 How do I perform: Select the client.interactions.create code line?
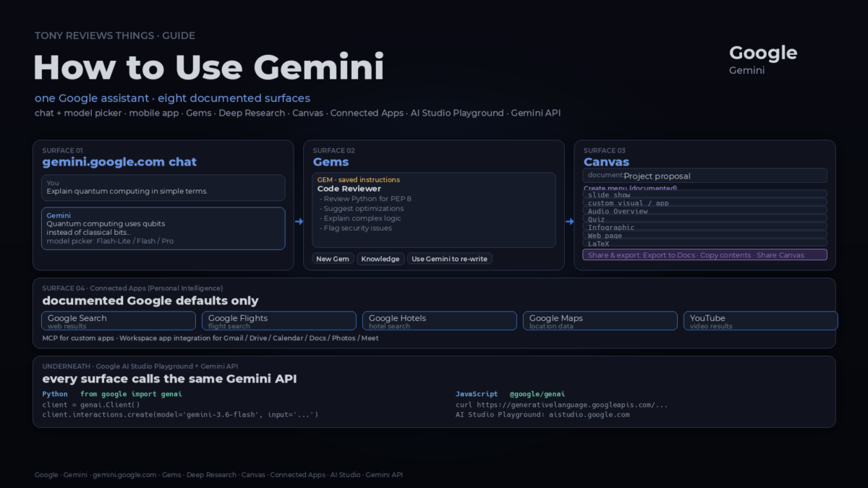click(180, 415)
